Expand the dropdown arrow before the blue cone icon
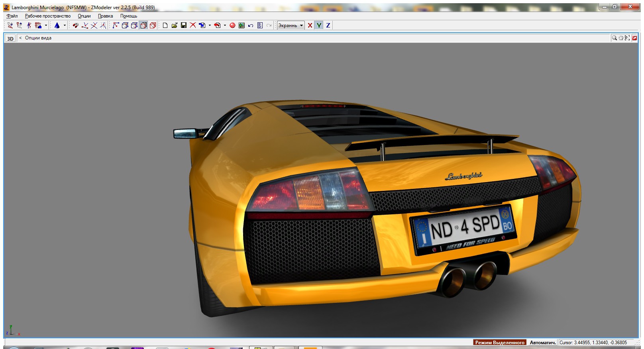The width and height of the screenshot is (644, 349). point(46,25)
